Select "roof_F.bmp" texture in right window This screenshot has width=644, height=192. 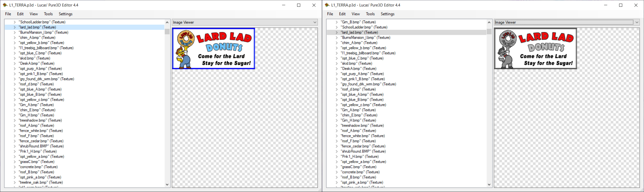pos(358,141)
